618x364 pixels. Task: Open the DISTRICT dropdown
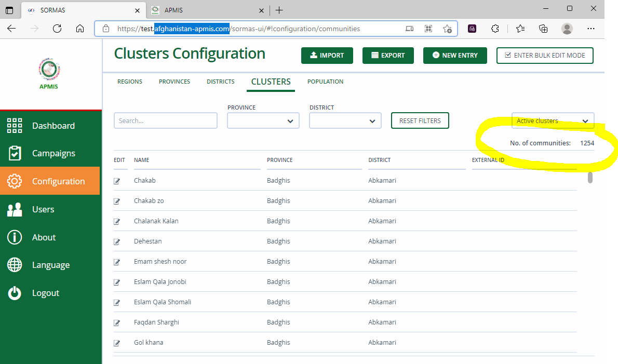tap(345, 120)
